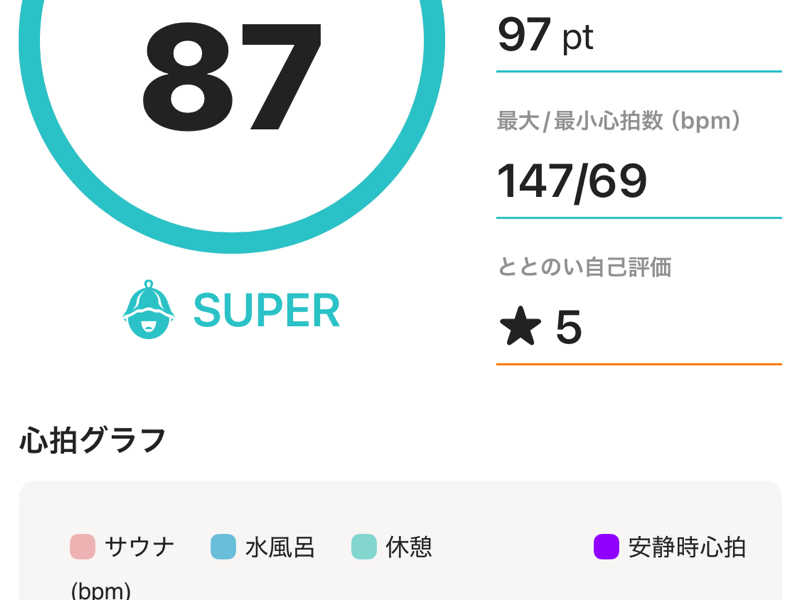
Task: Click the blue 水風呂 legend swatch
Action: (222, 547)
